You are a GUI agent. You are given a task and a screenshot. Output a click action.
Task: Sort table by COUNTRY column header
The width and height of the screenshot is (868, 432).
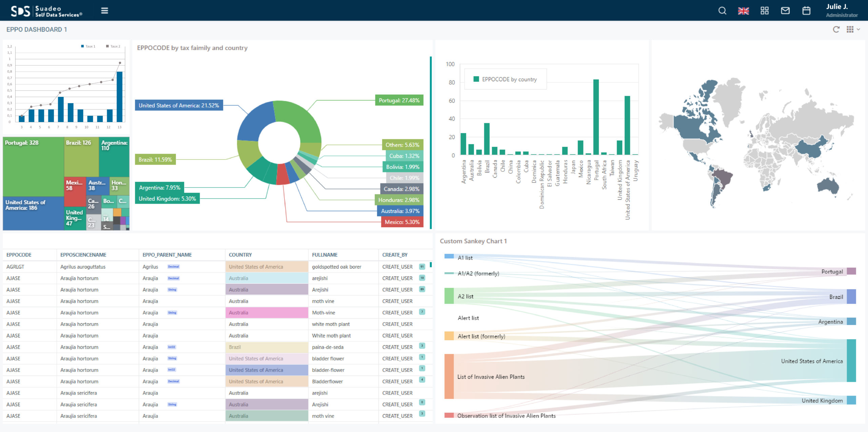240,255
